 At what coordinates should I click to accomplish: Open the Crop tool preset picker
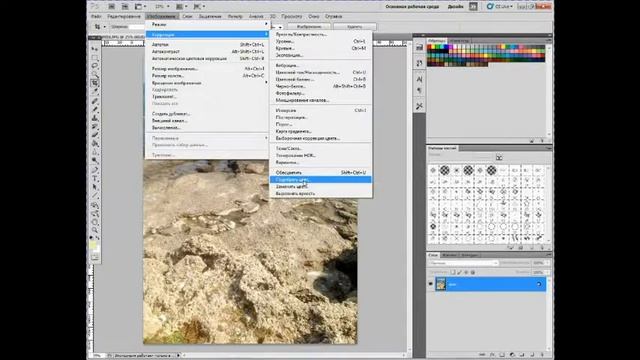click(99, 27)
